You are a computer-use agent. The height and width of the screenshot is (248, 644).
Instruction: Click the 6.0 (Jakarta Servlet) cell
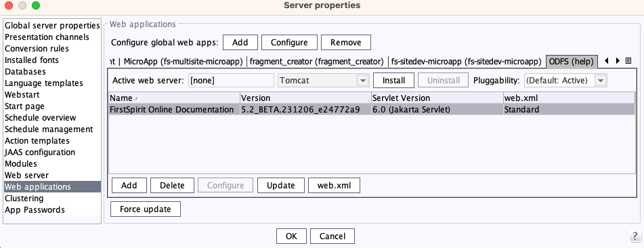tap(437, 109)
